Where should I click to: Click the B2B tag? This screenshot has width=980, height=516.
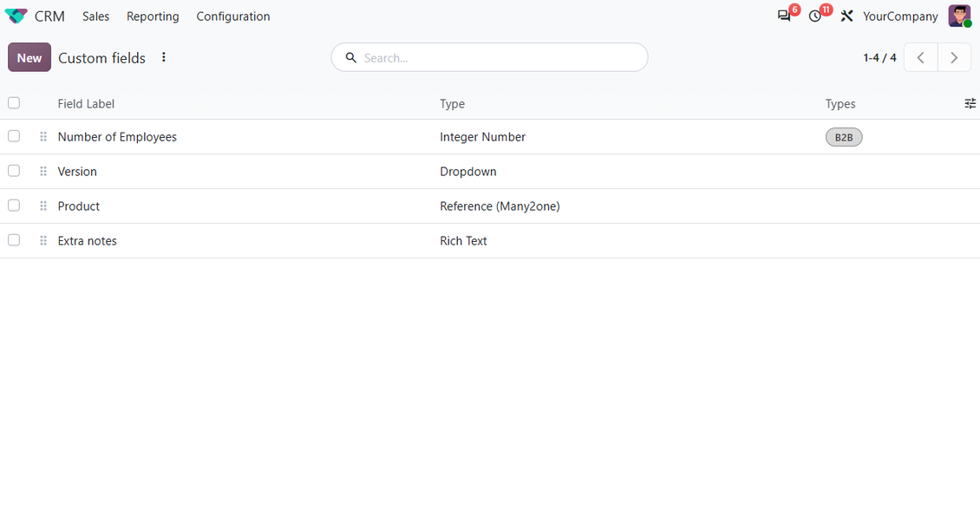coord(844,137)
